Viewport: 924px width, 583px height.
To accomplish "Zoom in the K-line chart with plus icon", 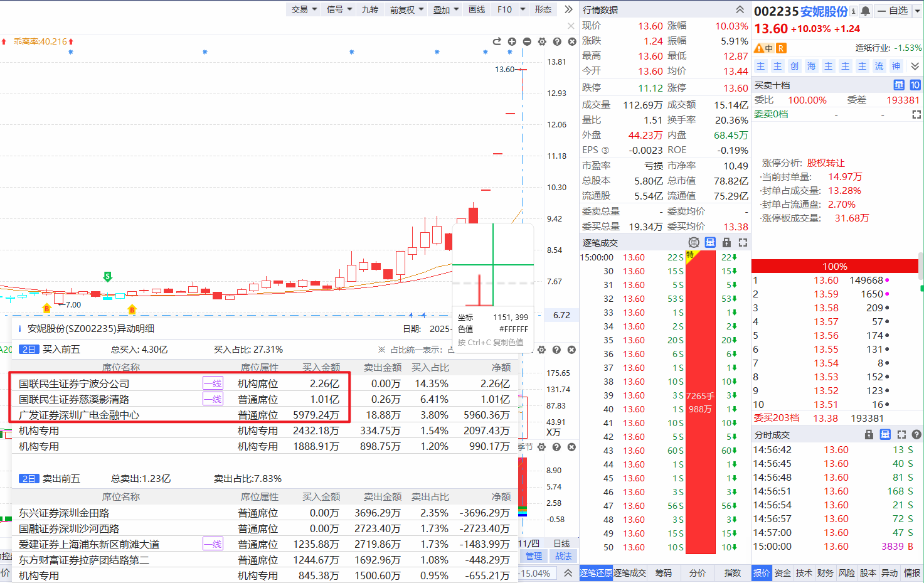I will [512, 41].
